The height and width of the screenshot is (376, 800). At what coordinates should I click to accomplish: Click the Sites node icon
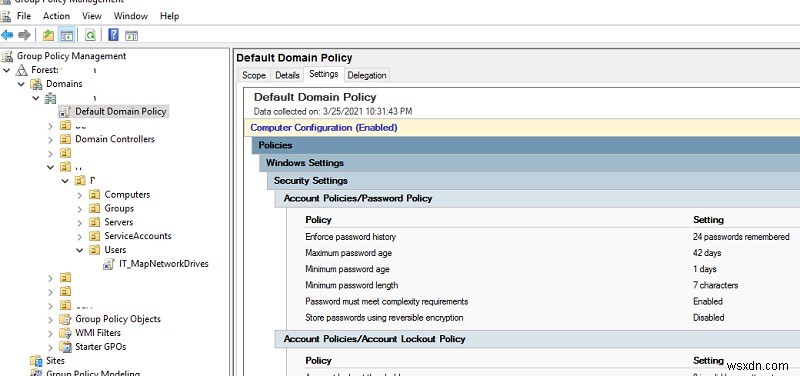coord(36,360)
